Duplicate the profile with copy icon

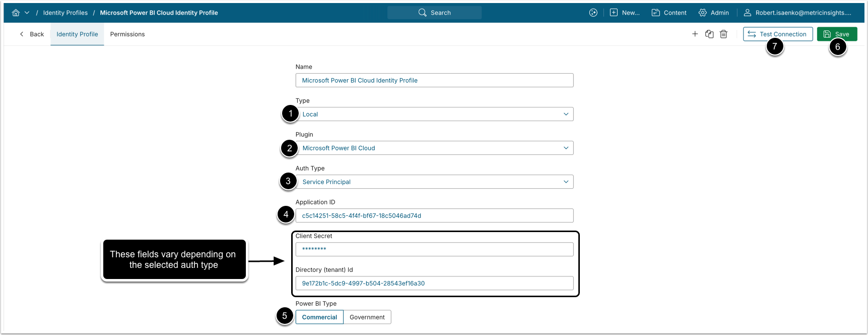click(709, 34)
